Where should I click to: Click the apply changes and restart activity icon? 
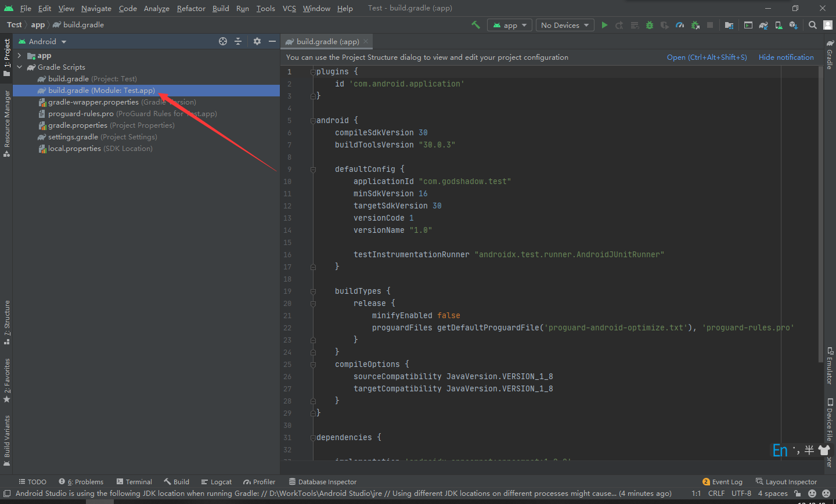click(x=619, y=25)
